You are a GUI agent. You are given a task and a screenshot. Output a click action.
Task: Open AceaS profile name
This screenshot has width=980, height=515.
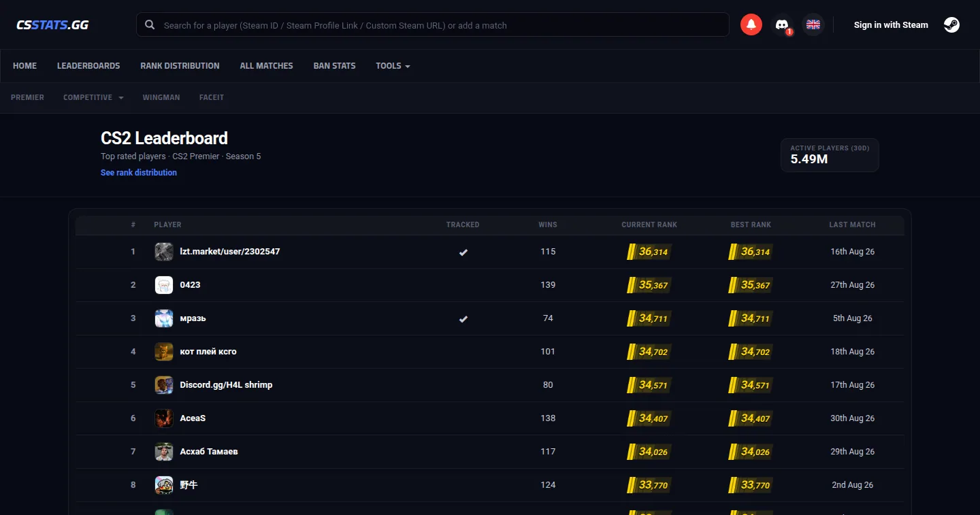[193, 418]
